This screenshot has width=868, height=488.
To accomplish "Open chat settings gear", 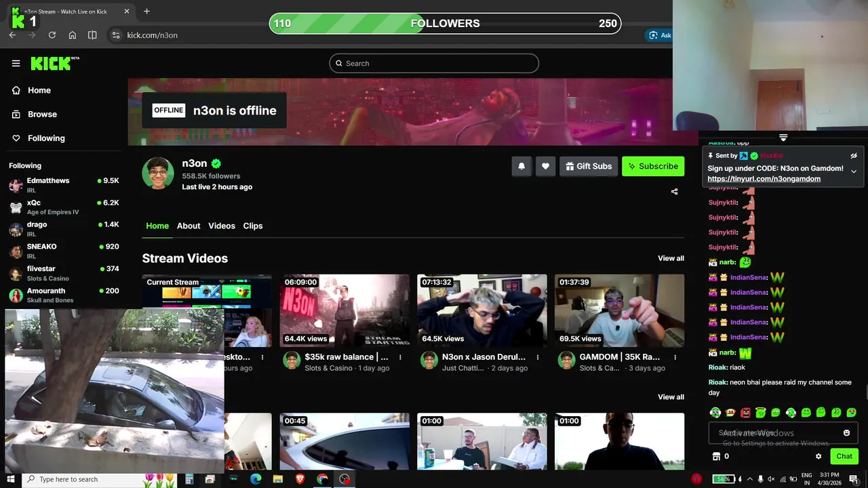I will click(x=818, y=456).
